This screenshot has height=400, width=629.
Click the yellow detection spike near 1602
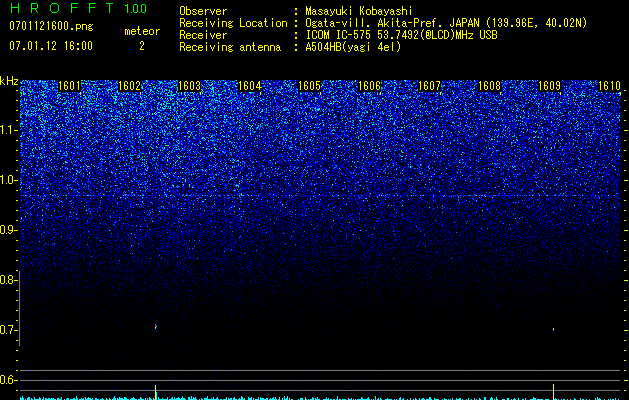(x=156, y=392)
